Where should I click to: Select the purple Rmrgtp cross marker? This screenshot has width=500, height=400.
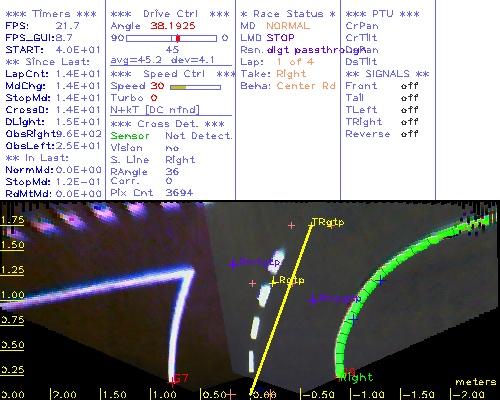tap(233, 265)
